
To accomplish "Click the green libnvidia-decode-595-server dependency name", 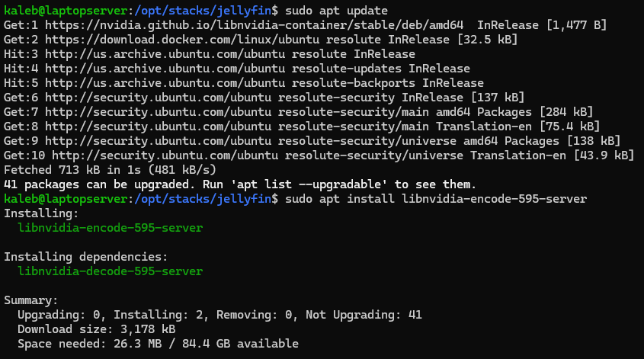I will point(110,271).
